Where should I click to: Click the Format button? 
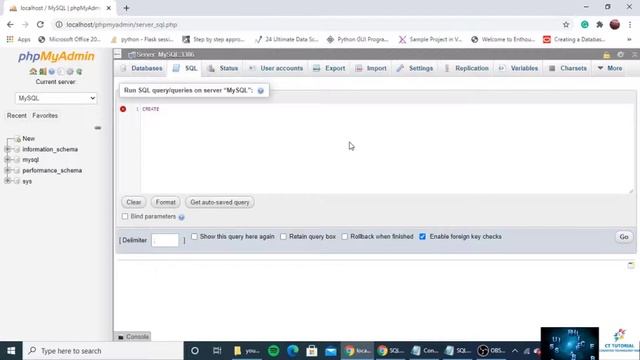click(165, 202)
